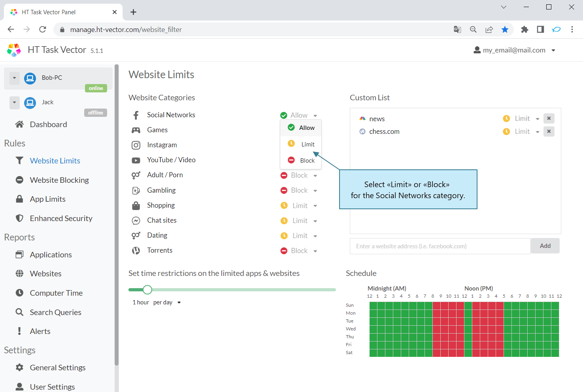This screenshot has height=392, width=583.
Task: Remove chess.com from the Custom List
Action: pos(549,131)
